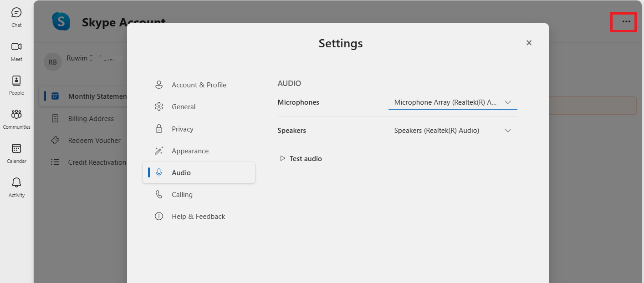Open Appearance settings section

pos(199,151)
